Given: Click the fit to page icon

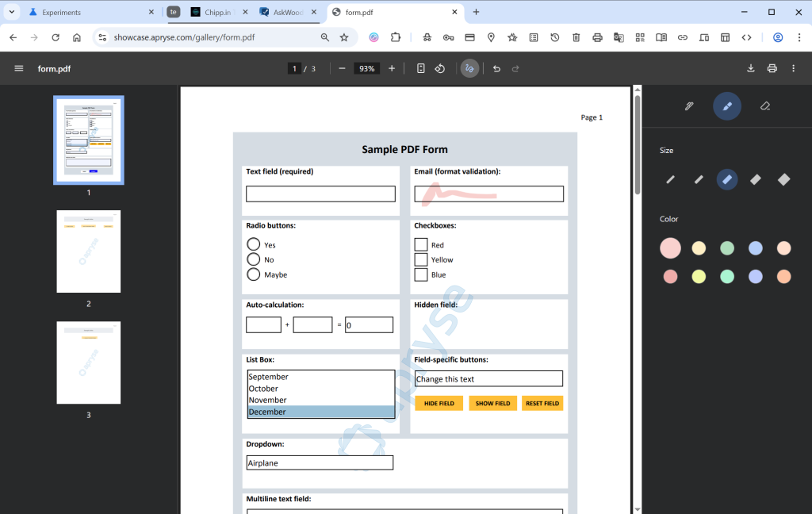Looking at the screenshot, I should pos(421,68).
